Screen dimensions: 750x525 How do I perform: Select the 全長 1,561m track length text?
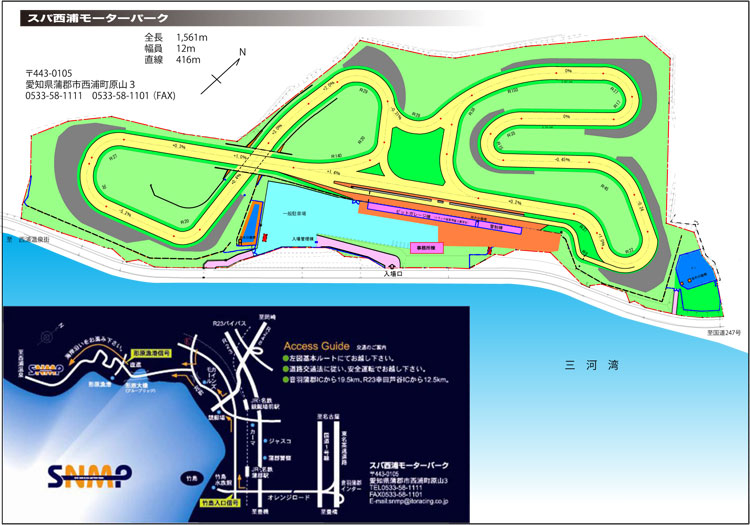pos(176,37)
